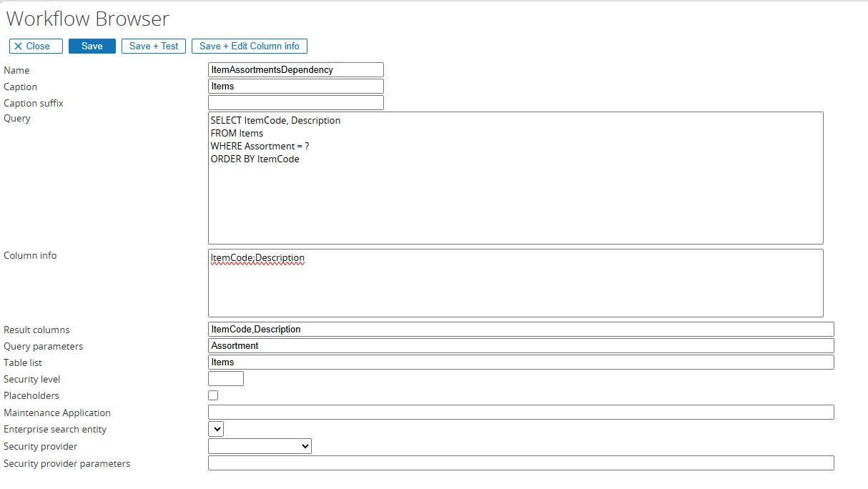The width and height of the screenshot is (868, 489).
Task: Click the Workflow Browser heading
Action: (88, 19)
